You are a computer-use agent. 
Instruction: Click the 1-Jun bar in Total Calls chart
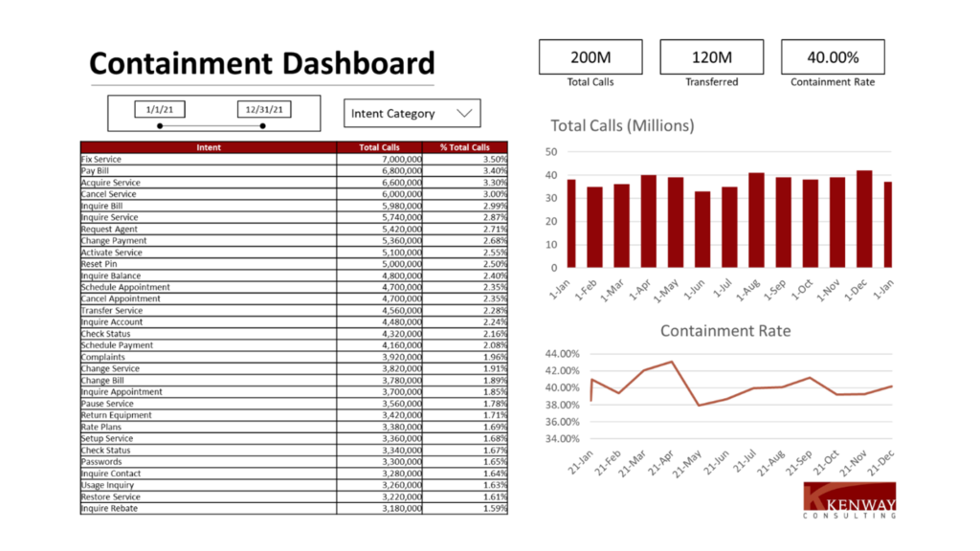702,230
